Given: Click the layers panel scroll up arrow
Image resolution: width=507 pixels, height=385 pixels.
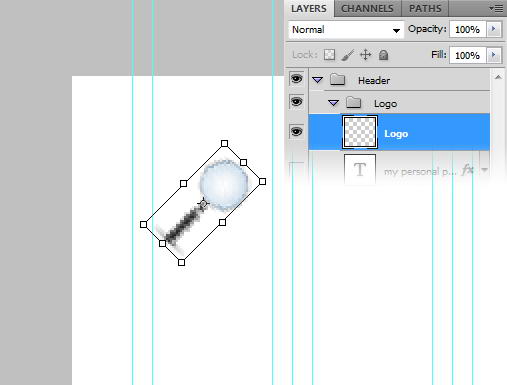Looking at the screenshot, I should (498, 77).
